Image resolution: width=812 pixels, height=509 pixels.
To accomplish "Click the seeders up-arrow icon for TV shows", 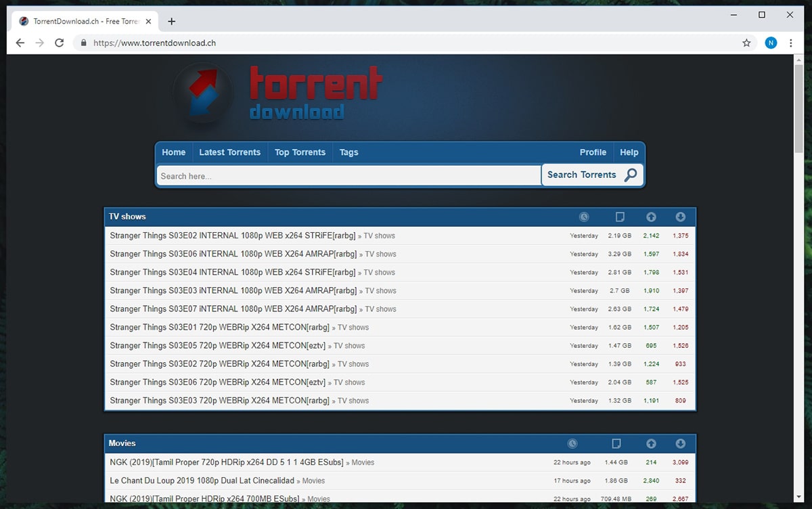I will click(x=651, y=217).
